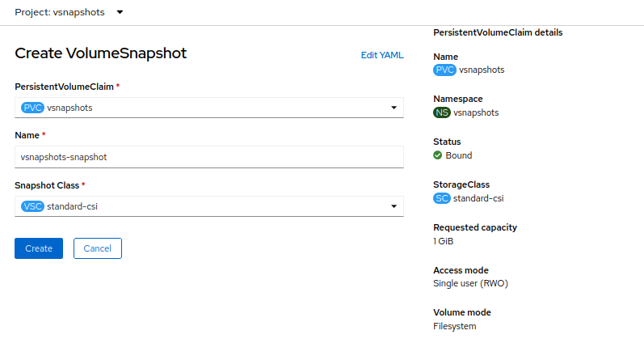Click the Edit YAML link

382,55
